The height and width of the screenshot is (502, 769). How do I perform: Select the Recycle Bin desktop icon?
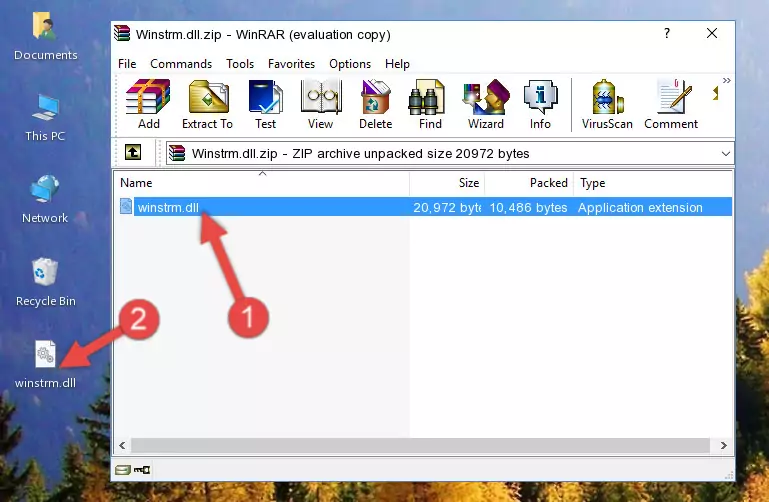tap(46, 282)
